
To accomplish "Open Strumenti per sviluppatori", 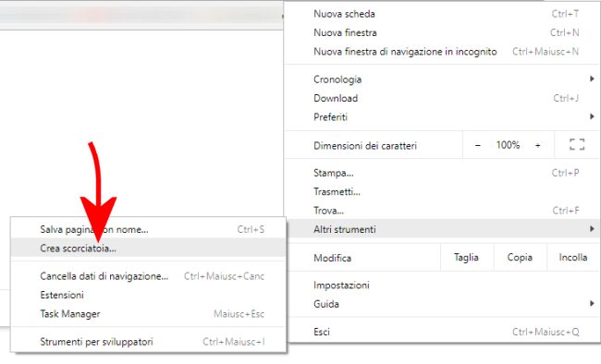I will pyautogui.click(x=148, y=342).
